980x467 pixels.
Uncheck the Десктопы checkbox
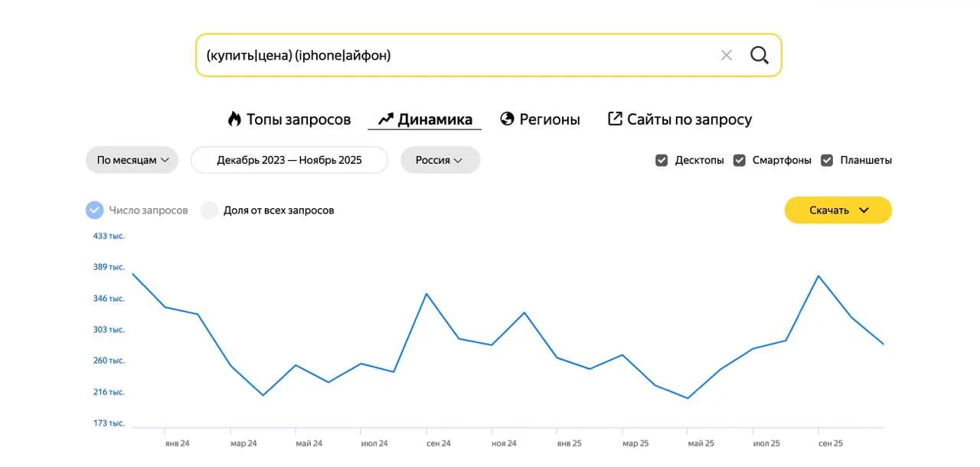click(662, 160)
